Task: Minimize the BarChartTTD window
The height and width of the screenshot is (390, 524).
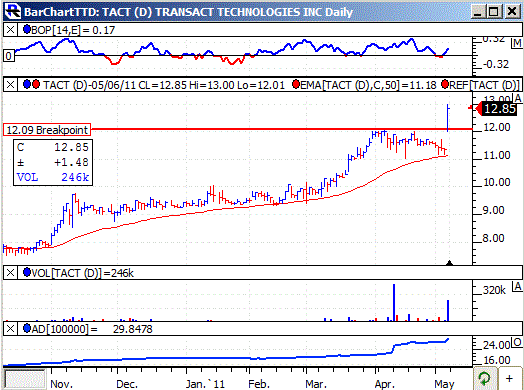Action: [479, 12]
